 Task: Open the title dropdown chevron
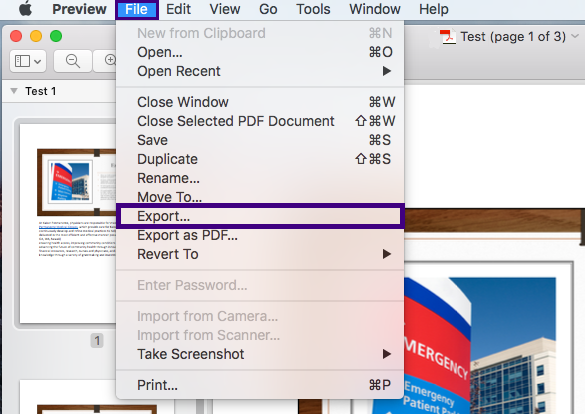(575, 37)
